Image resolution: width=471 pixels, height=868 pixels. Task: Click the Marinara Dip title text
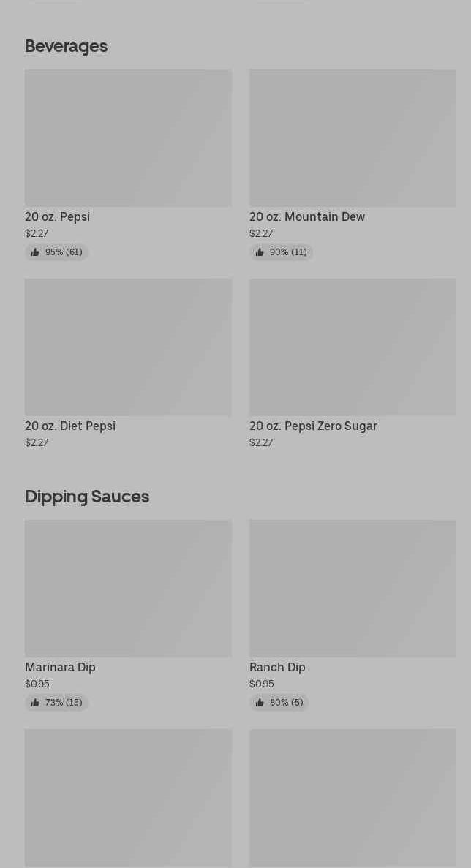pos(60,668)
